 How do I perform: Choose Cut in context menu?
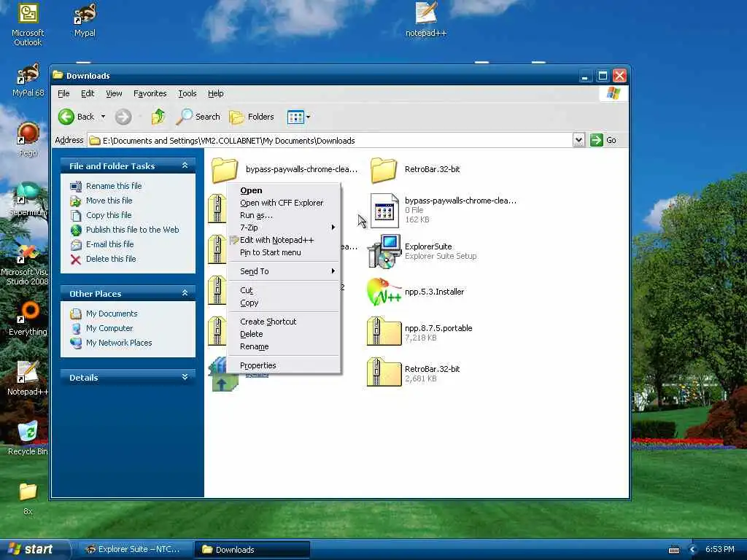[284, 290]
